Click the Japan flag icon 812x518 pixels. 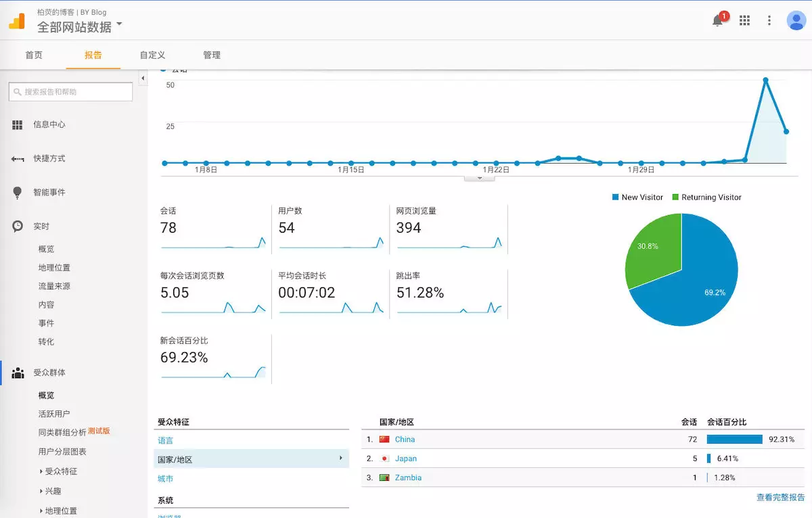click(x=384, y=458)
